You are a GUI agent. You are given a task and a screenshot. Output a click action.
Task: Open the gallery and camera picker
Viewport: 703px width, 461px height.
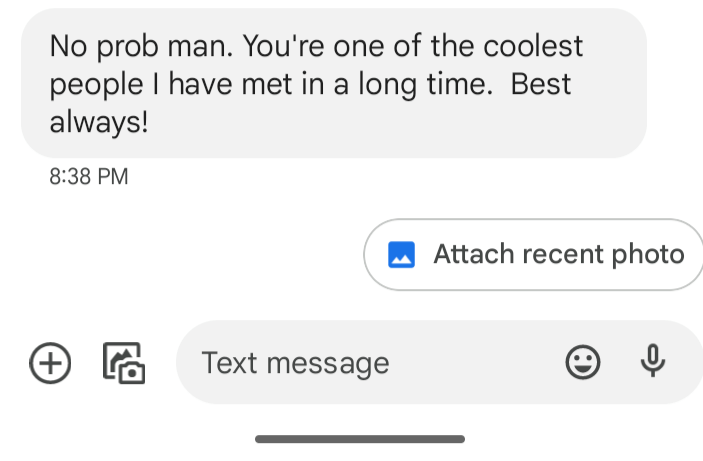tap(124, 362)
